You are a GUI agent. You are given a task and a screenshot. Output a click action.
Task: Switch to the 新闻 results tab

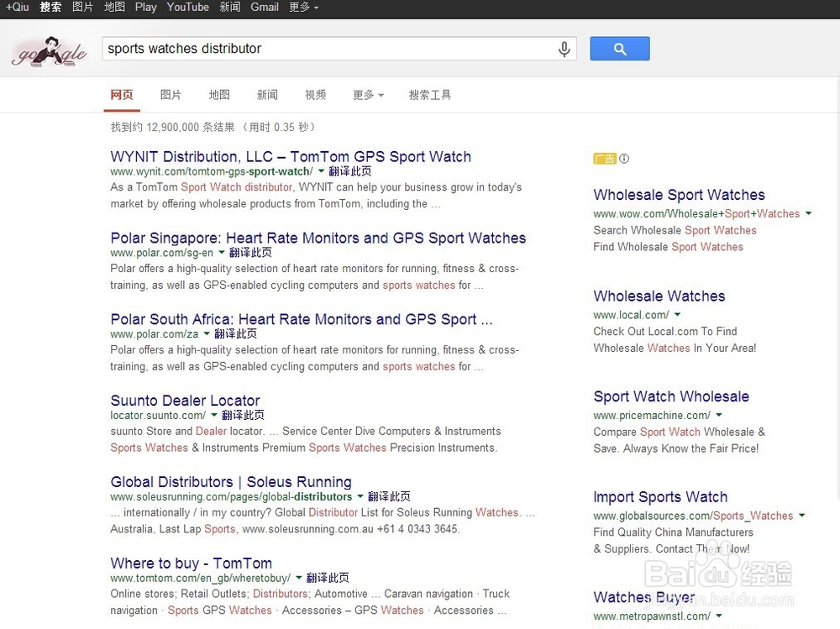point(267,95)
